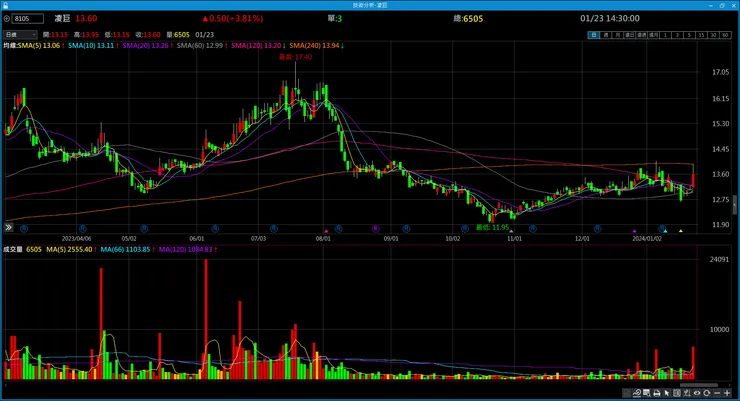The width and height of the screenshot is (740, 401).
Task: Click the total volume 總:6505 text
Action: click(x=468, y=18)
